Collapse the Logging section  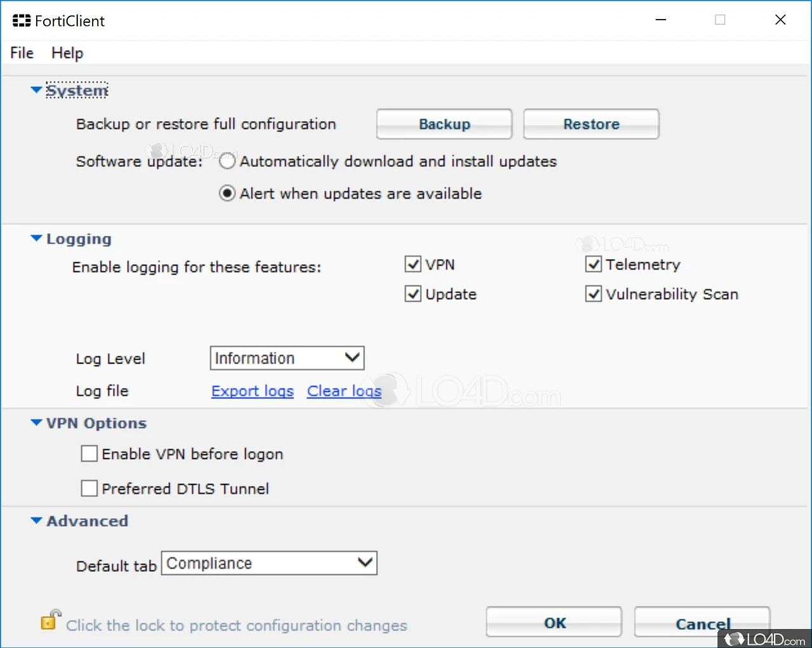pyautogui.click(x=37, y=239)
